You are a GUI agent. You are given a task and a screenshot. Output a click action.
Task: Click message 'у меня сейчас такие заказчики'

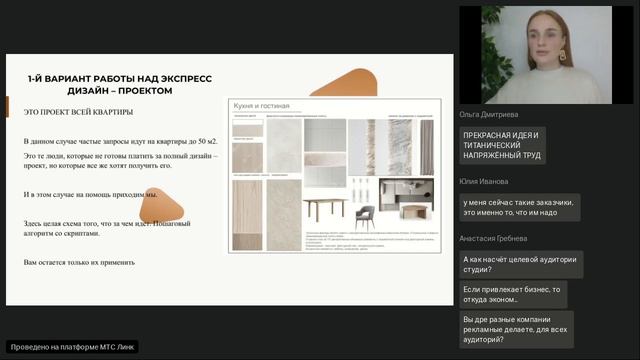pos(520,207)
